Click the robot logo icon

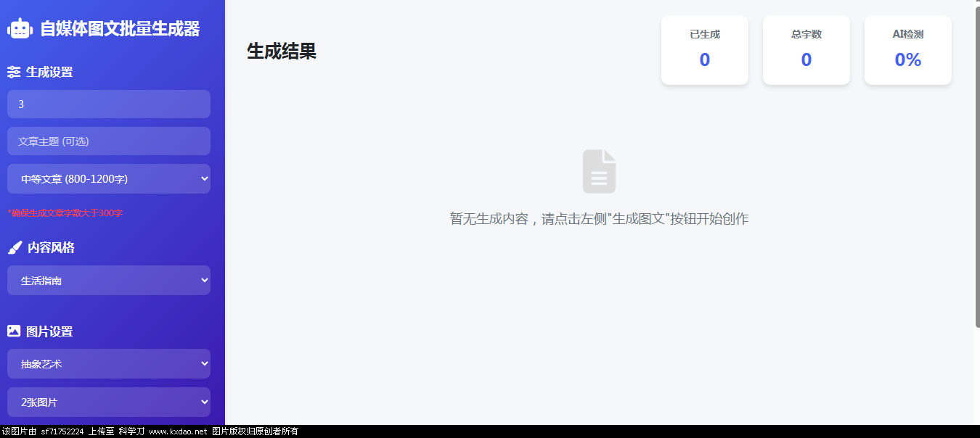pyautogui.click(x=20, y=29)
